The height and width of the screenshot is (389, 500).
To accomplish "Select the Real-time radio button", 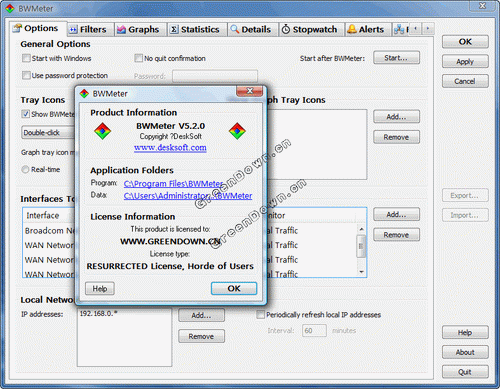I will point(25,169).
